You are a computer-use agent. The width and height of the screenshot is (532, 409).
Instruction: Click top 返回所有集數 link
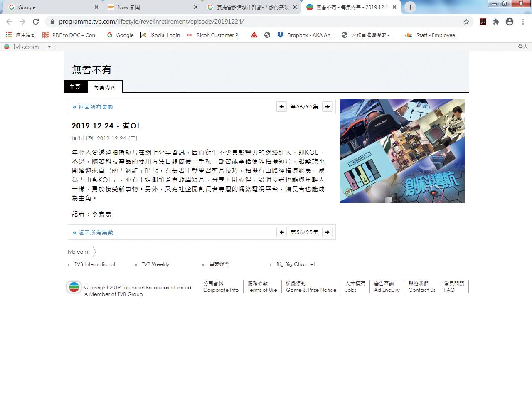(x=93, y=107)
